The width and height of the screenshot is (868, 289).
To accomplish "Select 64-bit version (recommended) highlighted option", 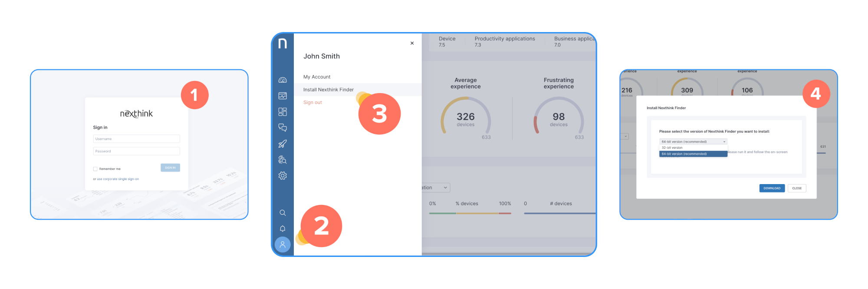I will point(693,154).
